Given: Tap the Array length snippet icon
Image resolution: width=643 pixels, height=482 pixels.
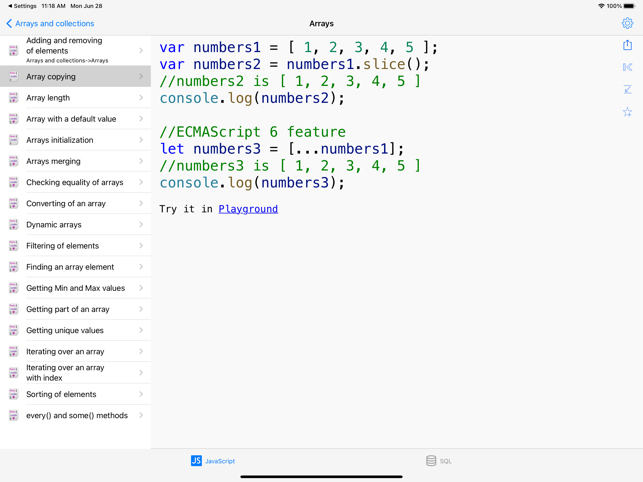Looking at the screenshot, I should (x=13, y=98).
